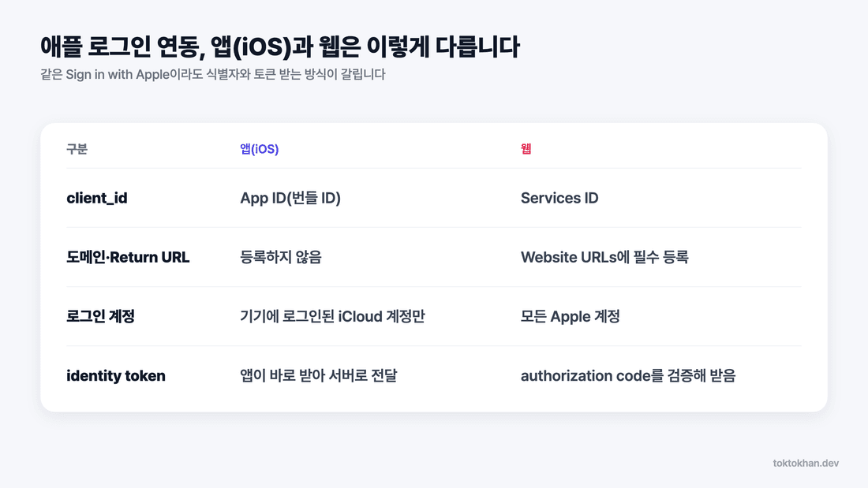The width and height of the screenshot is (868, 488).
Task: Click the Website URLs에 필수 등록 cell
Action: coord(604,257)
